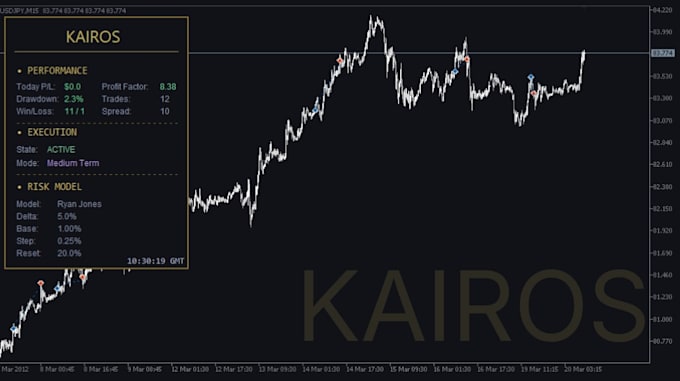Click the 15 Mar 09:00 time label

point(408,369)
